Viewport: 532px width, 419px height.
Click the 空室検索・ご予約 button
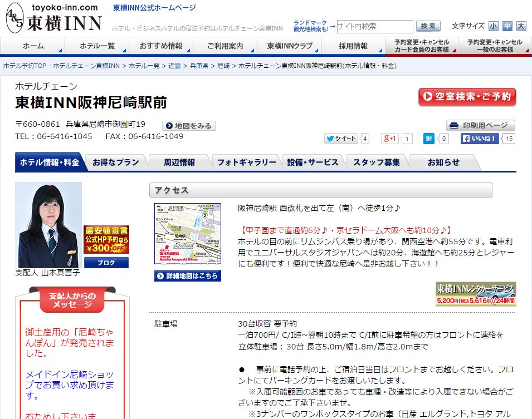[467, 97]
